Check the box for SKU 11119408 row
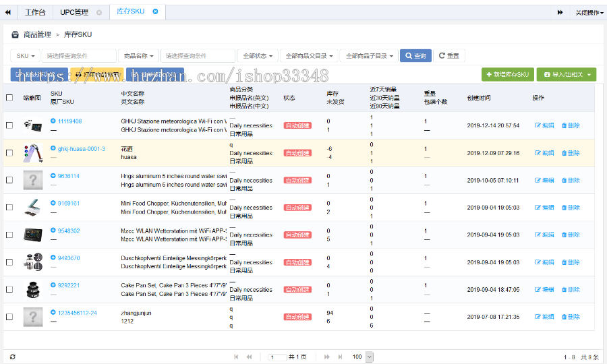The height and width of the screenshot is (364, 607). (x=9, y=125)
